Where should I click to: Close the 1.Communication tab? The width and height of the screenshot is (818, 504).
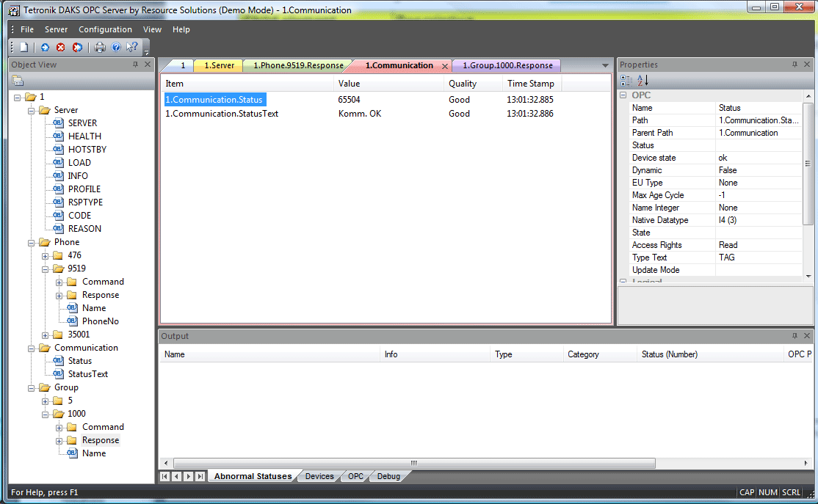pyautogui.click(x=444, y=66)
